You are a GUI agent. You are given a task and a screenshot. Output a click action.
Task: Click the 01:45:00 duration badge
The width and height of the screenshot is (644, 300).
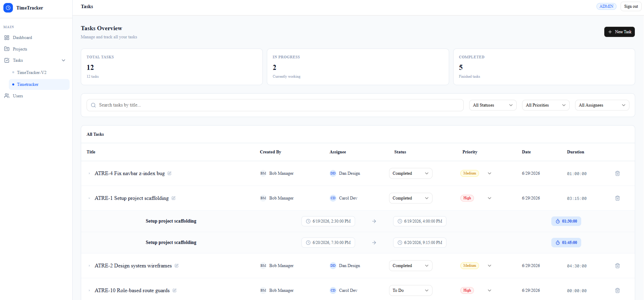pos(566,243)
